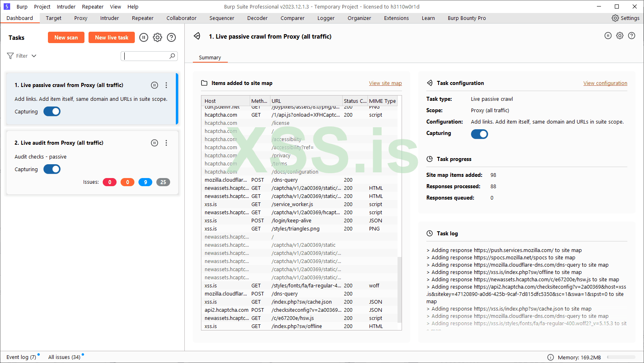The image size is (644, 363).
Task: Click the New scan button
Action: [x=66, y=37]
